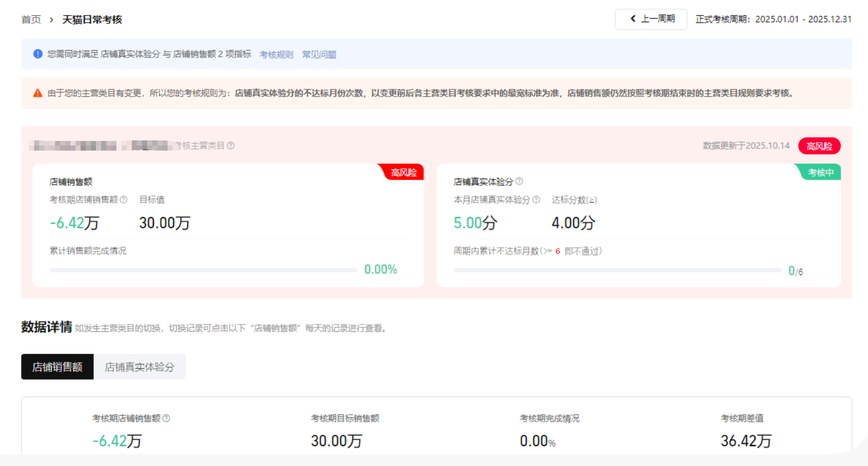868x466 pixels.
Task: Click the blue info icon in the notice banner
Action: click(38, 54)
